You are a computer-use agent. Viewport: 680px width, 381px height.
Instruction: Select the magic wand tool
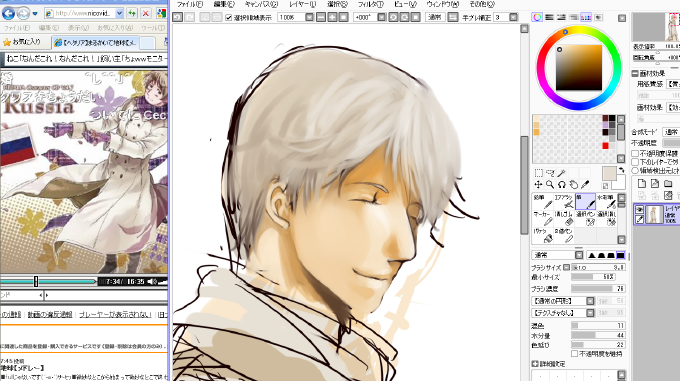point(562,173)
